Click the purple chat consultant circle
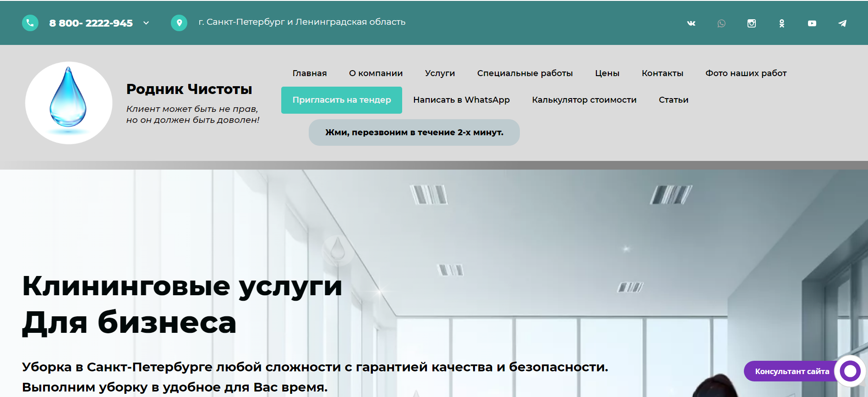868x397 pixels. click(850, 371)
